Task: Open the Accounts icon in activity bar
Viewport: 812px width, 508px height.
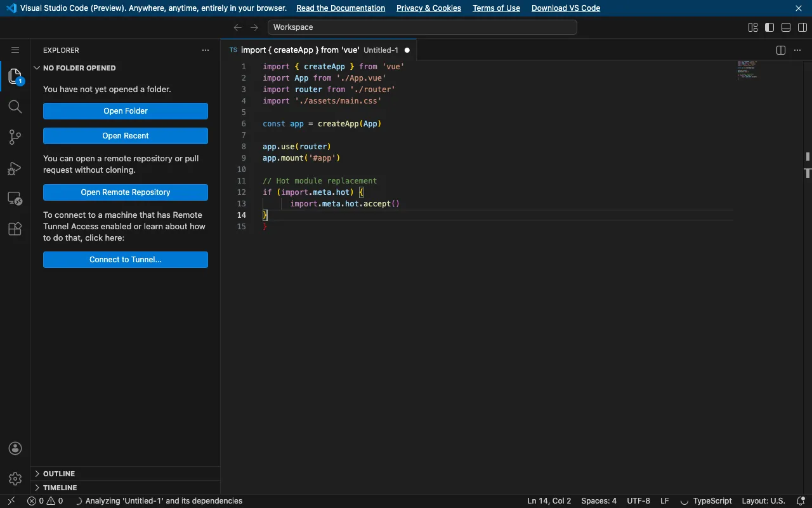Action: click(15, 448)
